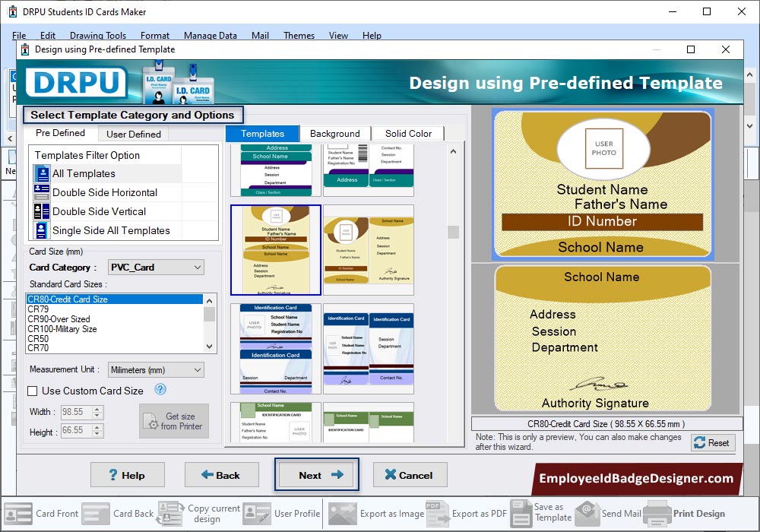Image resolution: width=760 pixels, height=532 pixels.
Task: Click up arrow of card sizes list scrollbar
Action: point(210,300)
